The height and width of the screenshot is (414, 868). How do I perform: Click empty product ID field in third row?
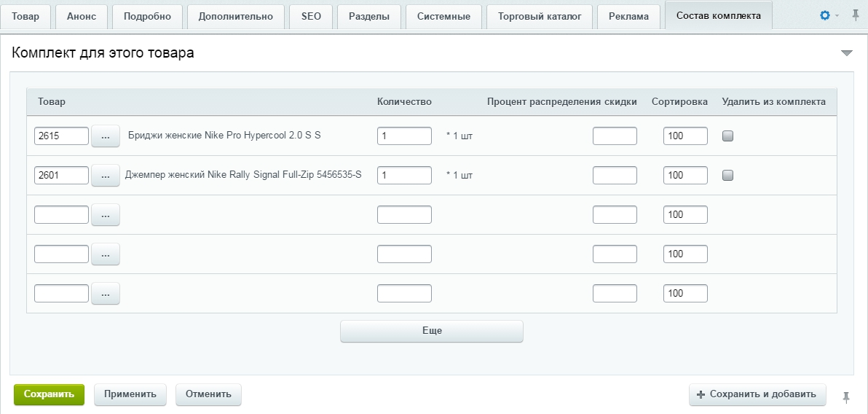tap(61, 214)
